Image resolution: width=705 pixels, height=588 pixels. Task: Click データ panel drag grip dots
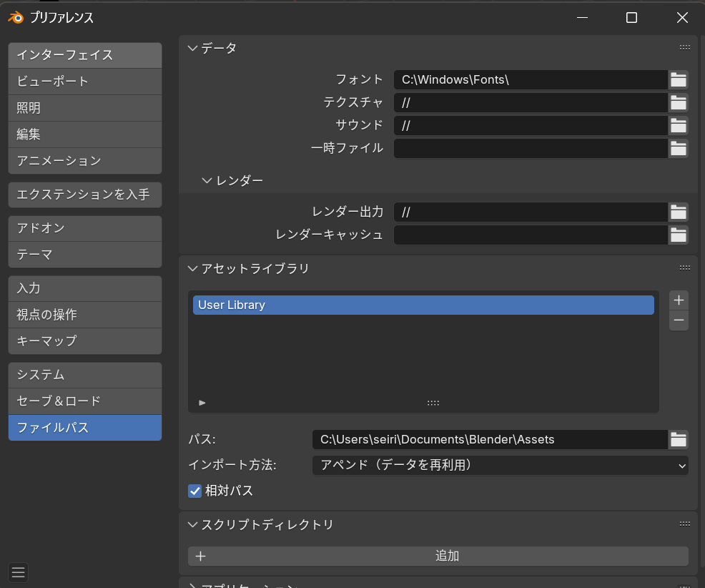[684, 47]
